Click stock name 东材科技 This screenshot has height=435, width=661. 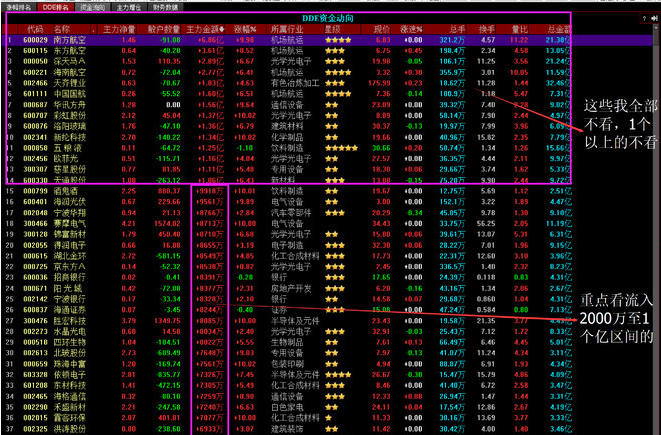(70, 386)
